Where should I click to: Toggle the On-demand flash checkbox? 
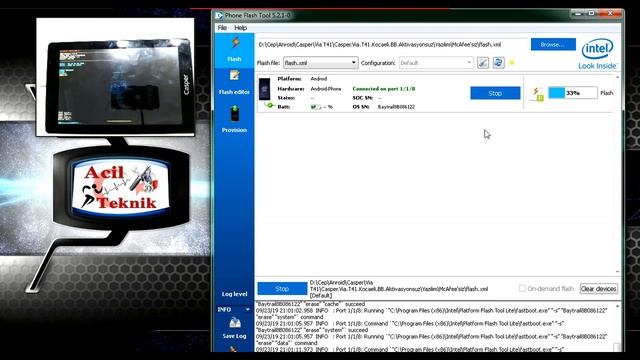click(x=522, y=289)
